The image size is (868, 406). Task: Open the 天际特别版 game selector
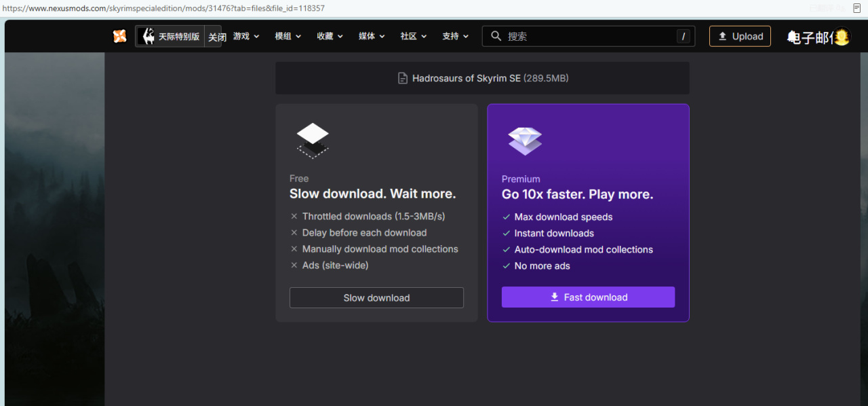(x=170, y=37)
